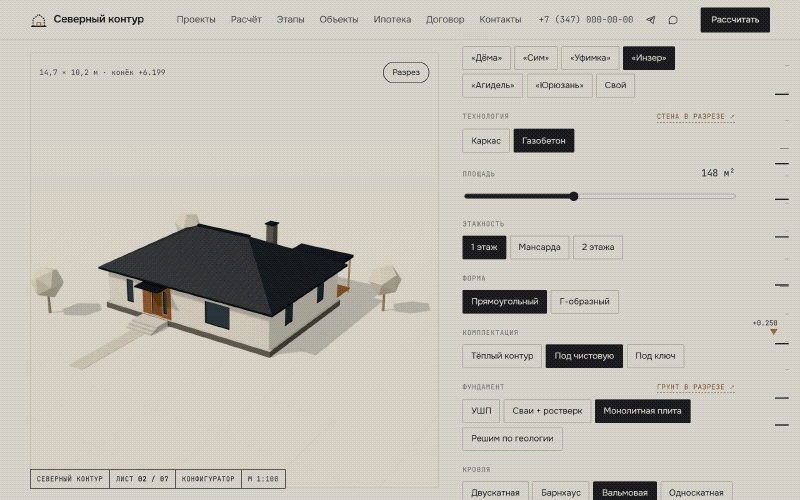Choose the Свой custom project option
800x500 pixels.
click(615, 85)
